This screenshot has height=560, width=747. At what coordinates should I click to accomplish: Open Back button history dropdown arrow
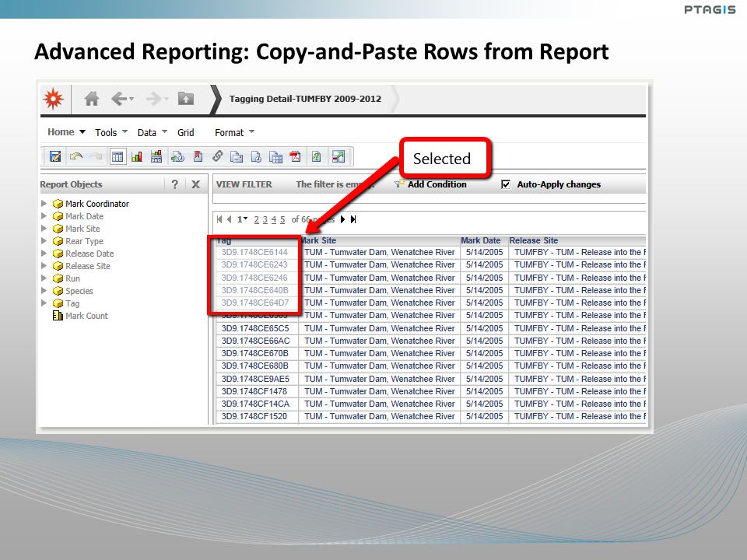[x=132, y=99]
